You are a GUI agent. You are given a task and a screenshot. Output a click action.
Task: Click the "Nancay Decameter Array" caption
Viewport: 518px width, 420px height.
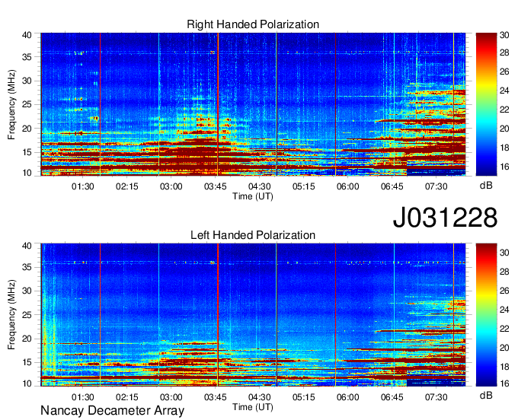112,410
